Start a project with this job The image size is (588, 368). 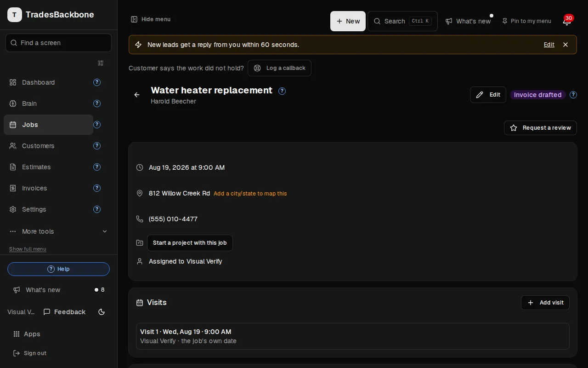click(x=190, y=243)
